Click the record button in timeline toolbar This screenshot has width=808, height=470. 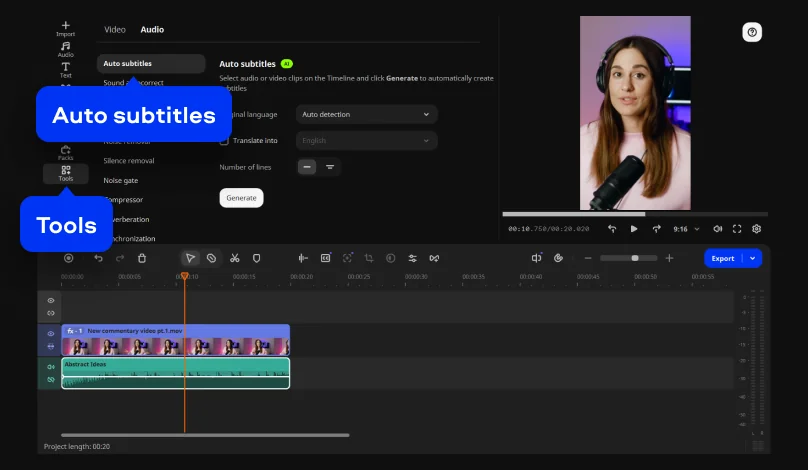point(69,258)
